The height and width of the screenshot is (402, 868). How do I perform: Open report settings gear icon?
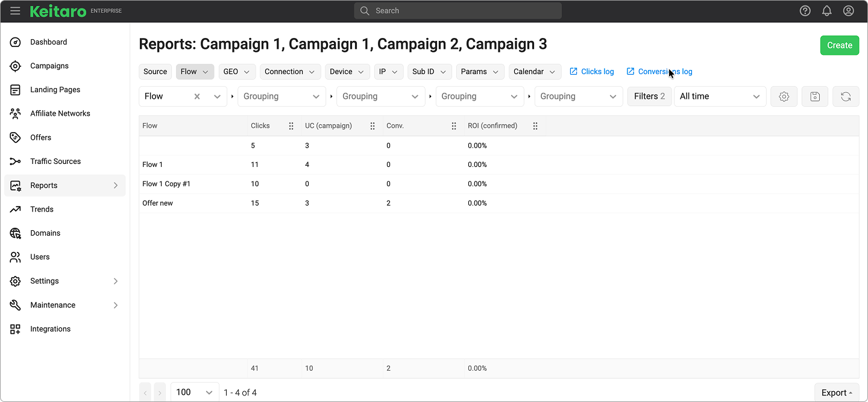tap(784, 96)
